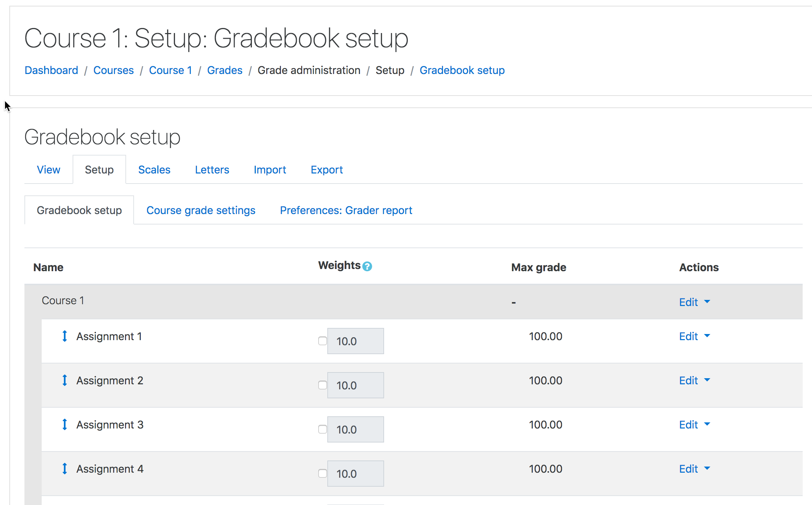Click the 100.00 max grade of Assignment 1

[x=545, y=336]
